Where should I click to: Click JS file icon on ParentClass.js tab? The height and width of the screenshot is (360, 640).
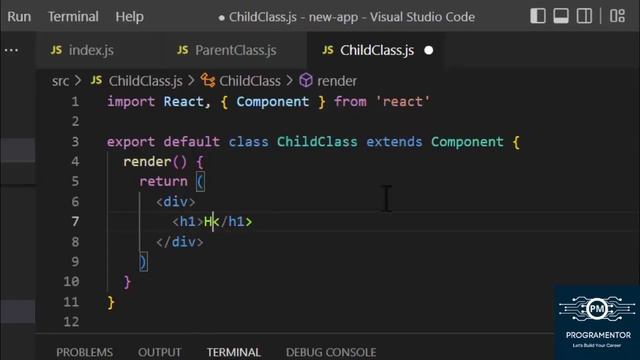(183, 50)
